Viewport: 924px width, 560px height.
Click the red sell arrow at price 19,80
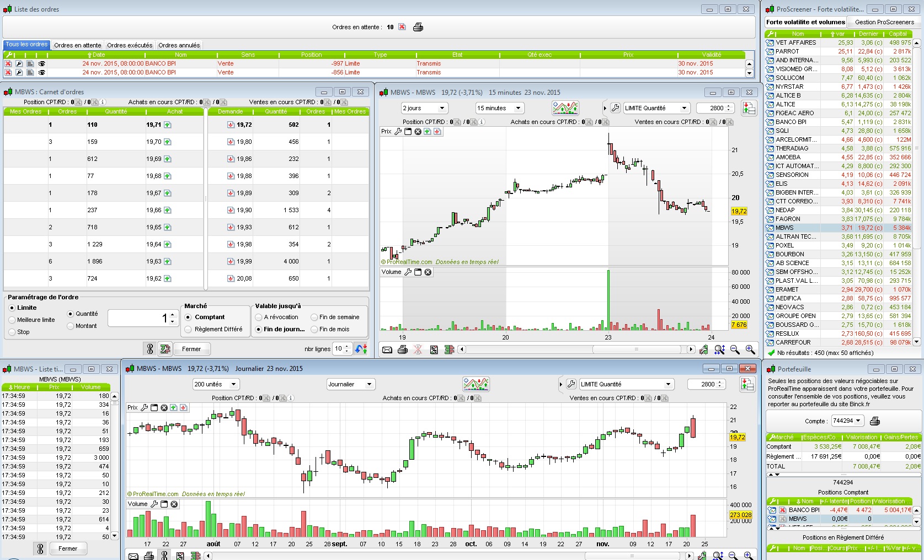[231, 142]
